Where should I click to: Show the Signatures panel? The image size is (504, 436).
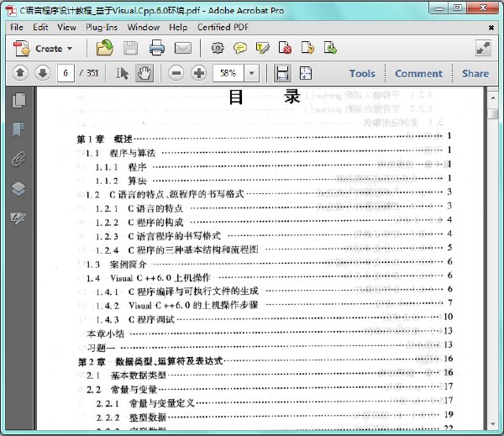pyautogui.click(x=18, y=218)
